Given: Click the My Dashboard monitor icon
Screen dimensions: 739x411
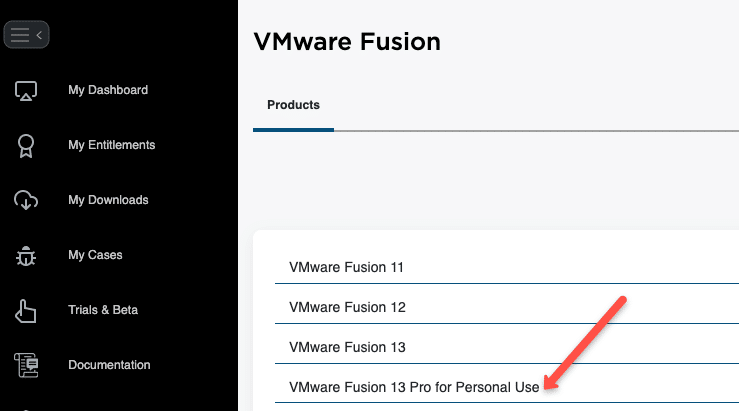Looking at the screenshot, I should click(x=26, y=90).
